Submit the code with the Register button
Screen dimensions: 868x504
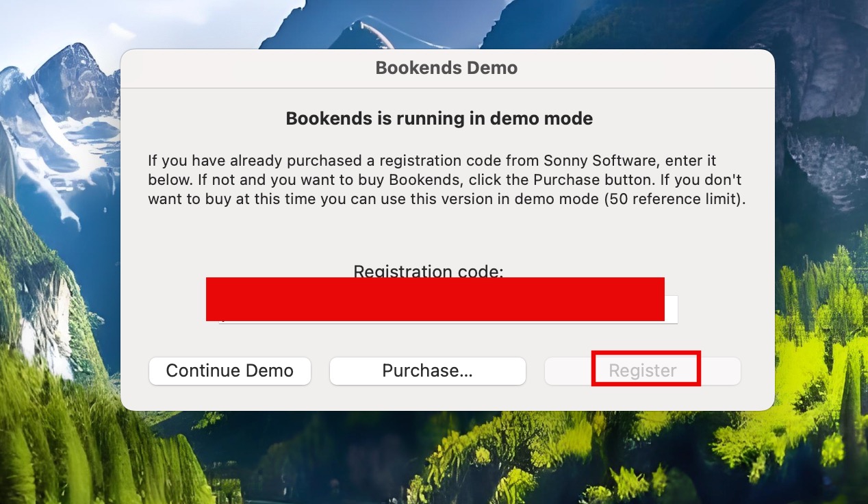click(x=642, y=370)
